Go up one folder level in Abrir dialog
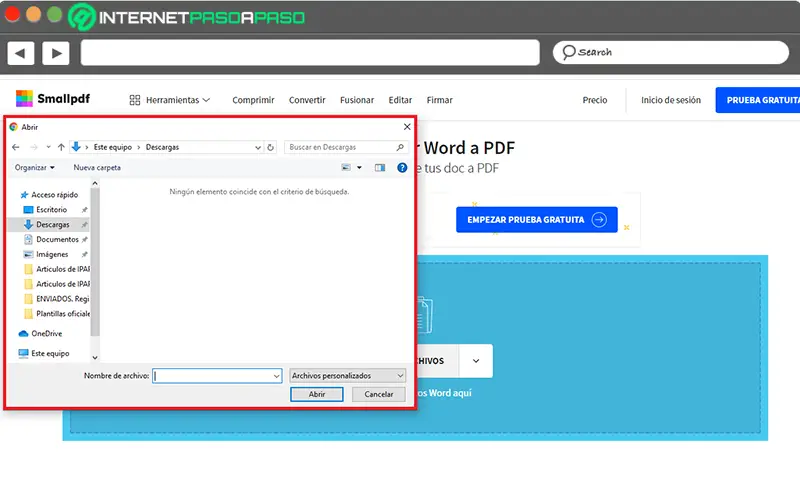Viewport: 800px width, 500px height. coord(61,147)
